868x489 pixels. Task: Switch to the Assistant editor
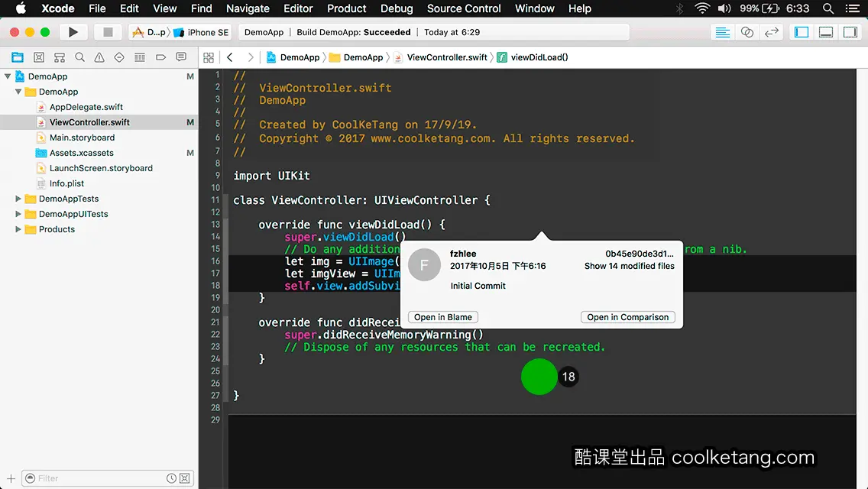[x=747, y=32]
